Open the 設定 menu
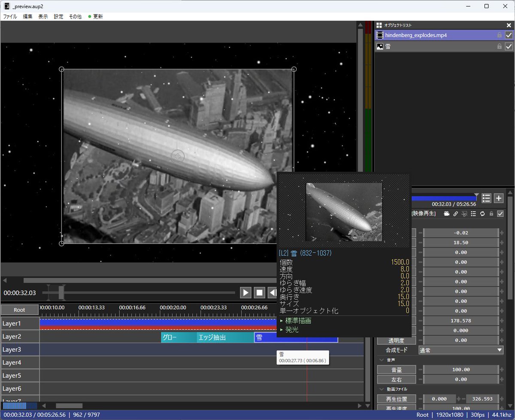The image size is (515, 420). [58, 16]
